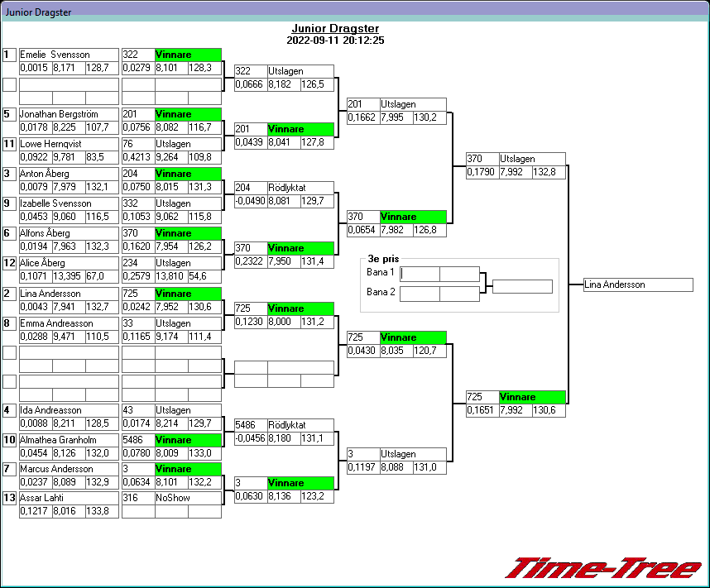Click the Bana 2 first input field
Screen dimensions: 710x588
420,294
